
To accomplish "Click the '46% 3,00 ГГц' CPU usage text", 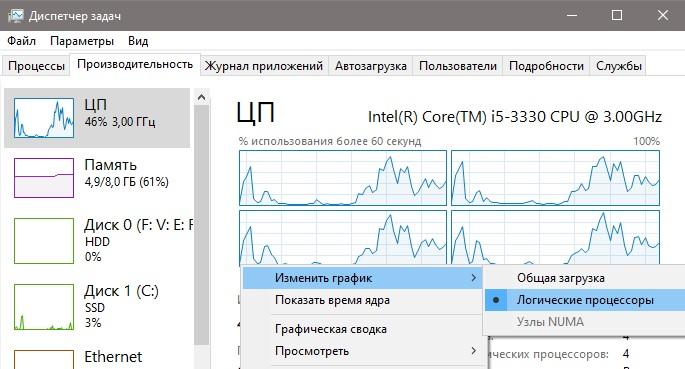I will (x=120, y=122).
